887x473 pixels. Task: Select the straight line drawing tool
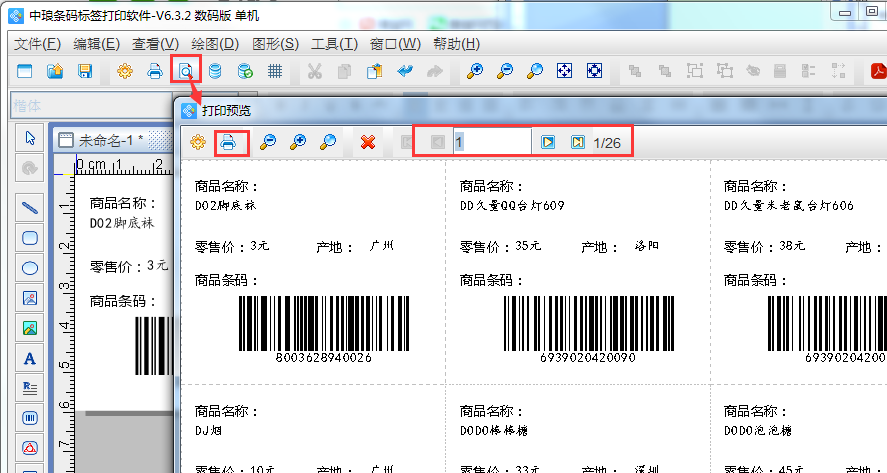tap(30, 208)
